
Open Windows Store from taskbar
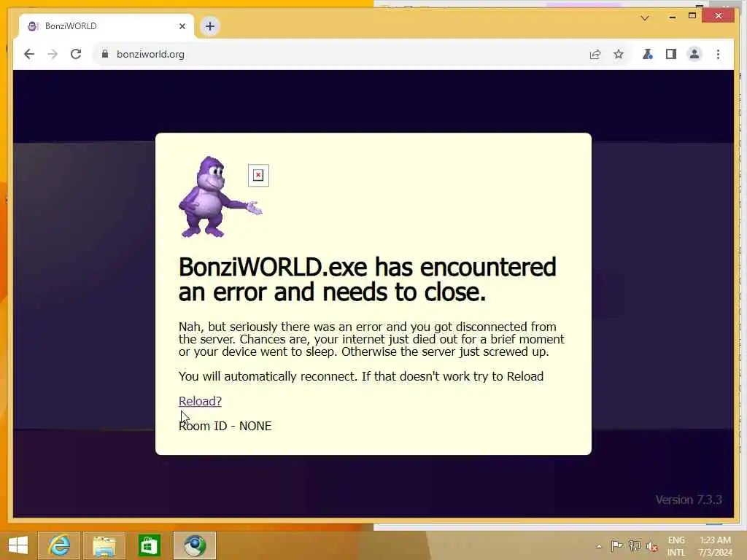pyautogui.click(x=149, y=545)
